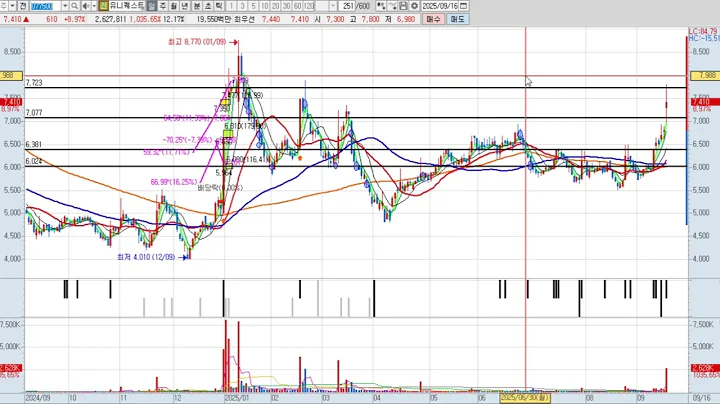This screenshot has height=404, width=720.
Task: Click the stock search magnifier icon
Action: tap(74, 6)
